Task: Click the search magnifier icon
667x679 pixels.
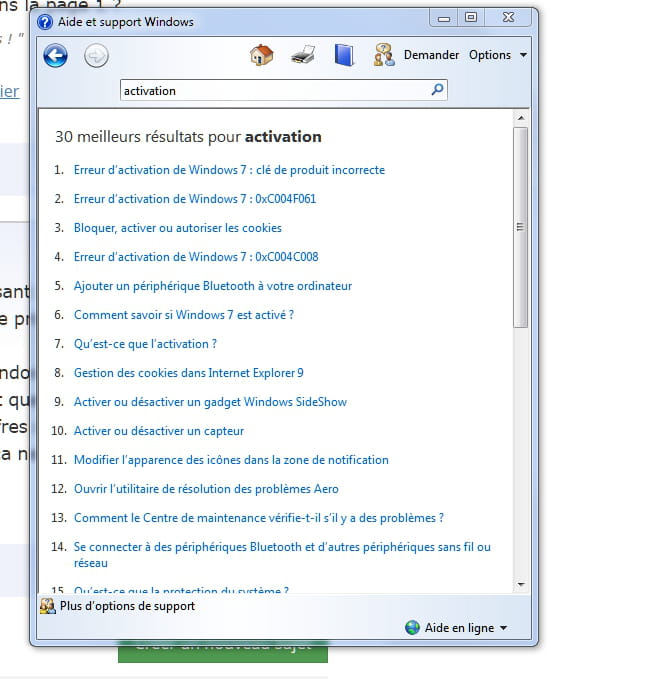Action: coord(437,90)
